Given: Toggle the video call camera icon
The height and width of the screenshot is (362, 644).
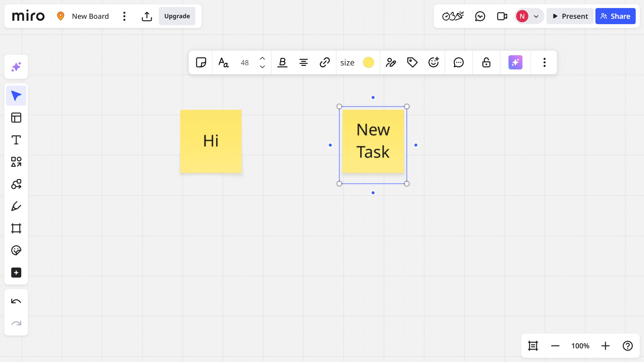Looking at the screenshot, I should tap(502, 16).
